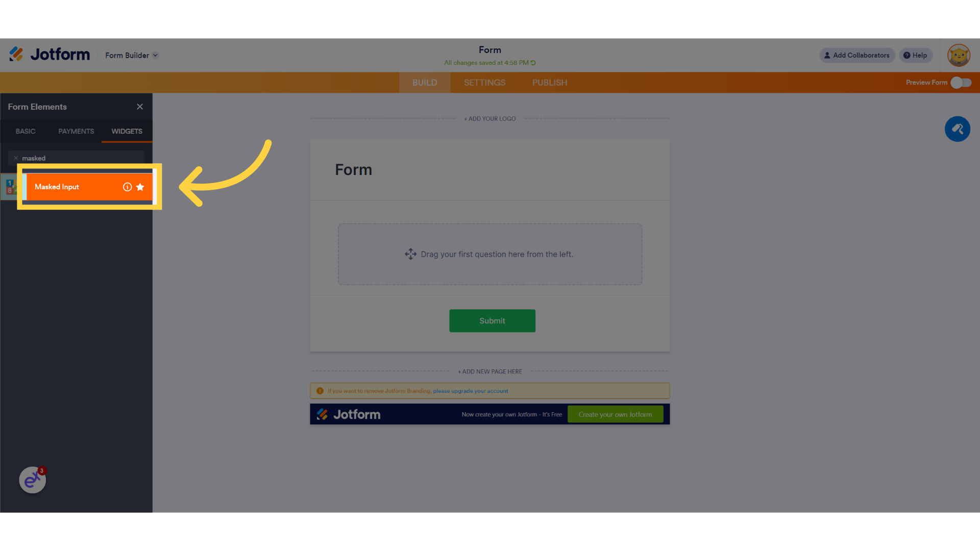980x551 pixels.
Task: Click the Masked Input favorite star icon
Action: click(140, 187)
